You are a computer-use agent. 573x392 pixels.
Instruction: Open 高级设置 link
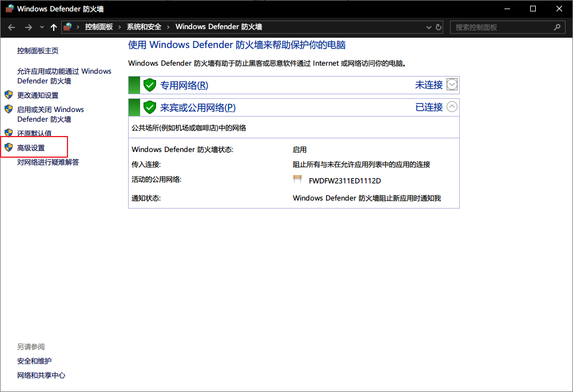(x=31, y=148)
